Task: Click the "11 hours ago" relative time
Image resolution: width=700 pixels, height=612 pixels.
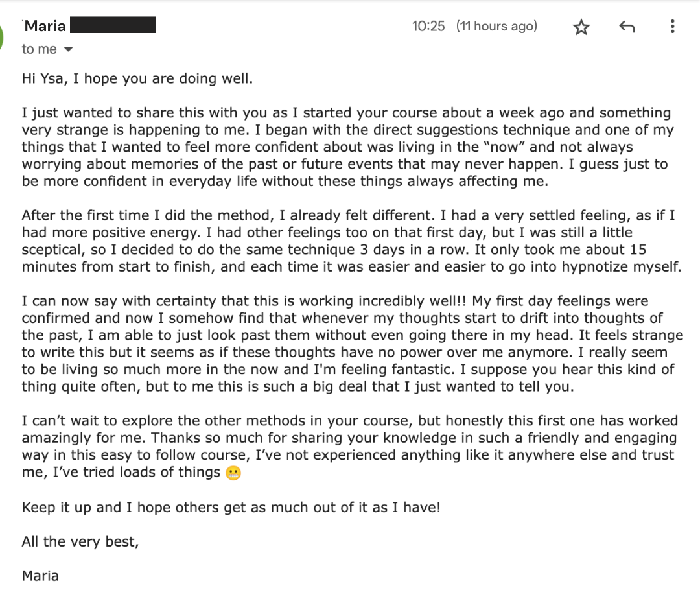Action: [x=496, y=26]
